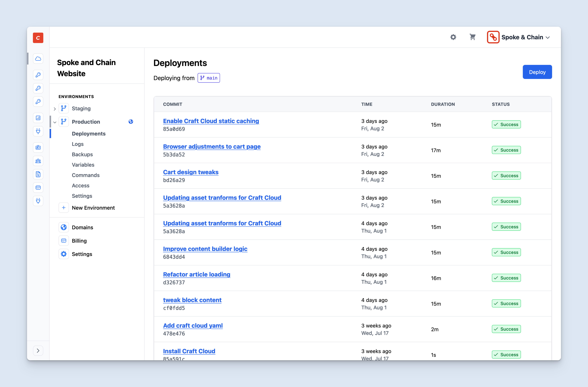This screenshot has height=387, width=588.
Task: Open 'Updating asset tranforms' commit from Thu, Aug 1
Action: (222, 223)
